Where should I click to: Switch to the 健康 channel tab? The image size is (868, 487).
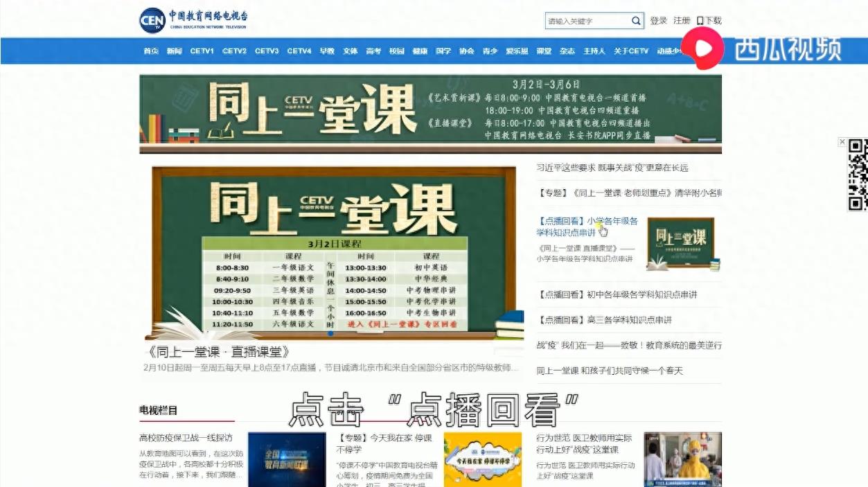coord(419,51)
